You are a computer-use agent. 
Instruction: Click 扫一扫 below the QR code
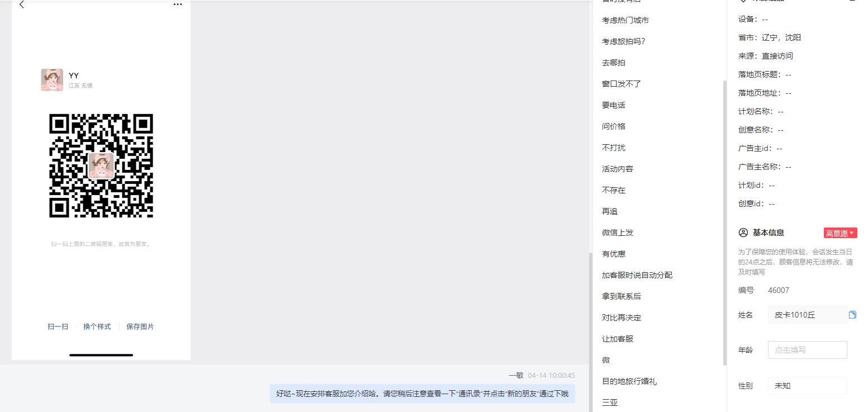tap(58, 326)
